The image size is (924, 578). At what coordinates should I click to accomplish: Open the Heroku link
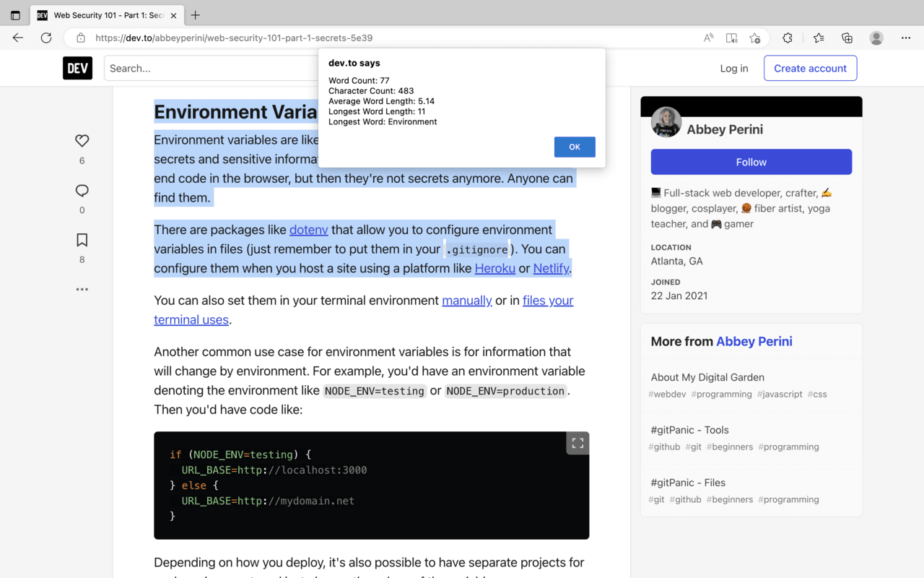495,268
